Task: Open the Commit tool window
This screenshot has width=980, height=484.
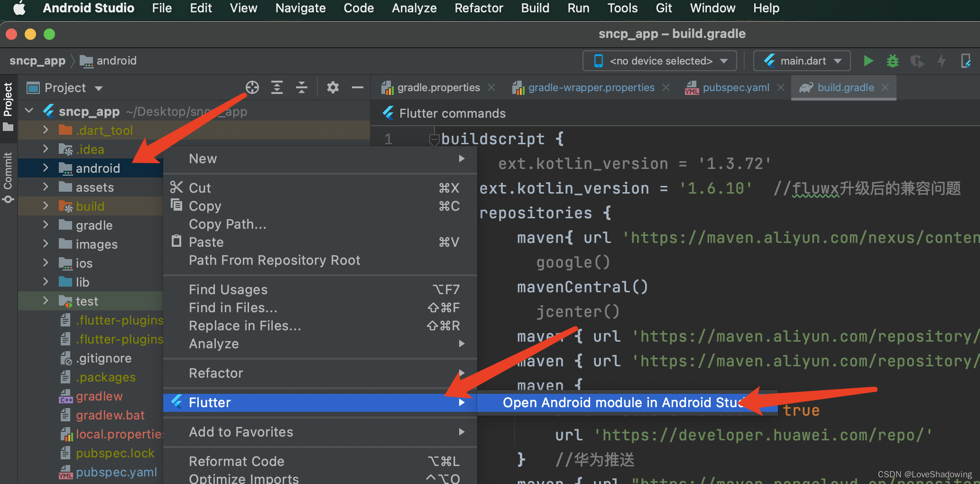Action: (8, 177)
